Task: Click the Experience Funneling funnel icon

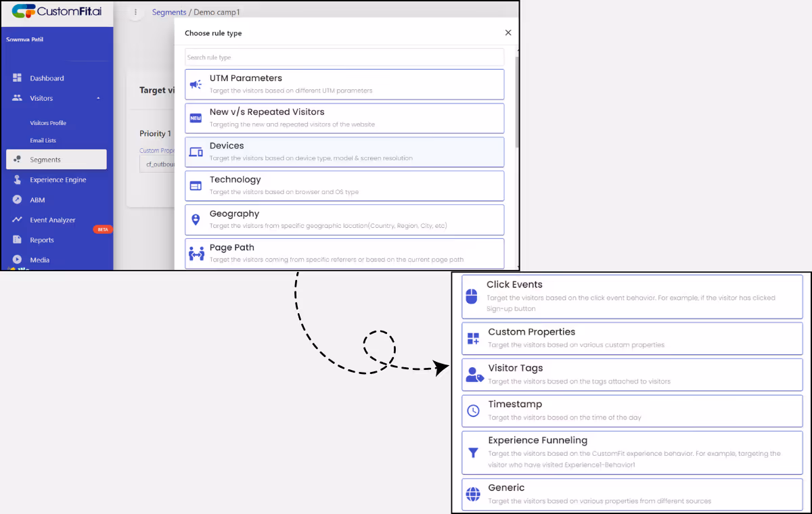Action: (x=474, y=452)
